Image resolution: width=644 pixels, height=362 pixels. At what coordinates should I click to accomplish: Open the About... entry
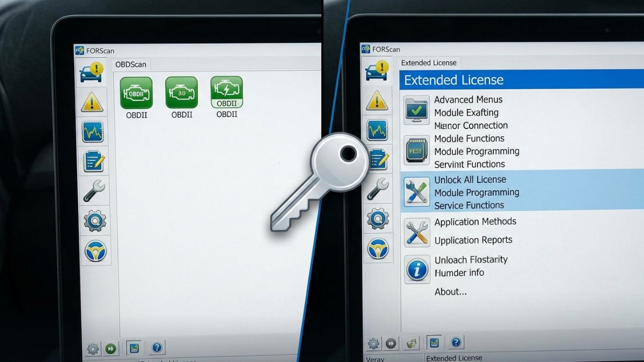pyautogui.click(x=450, y=292)
